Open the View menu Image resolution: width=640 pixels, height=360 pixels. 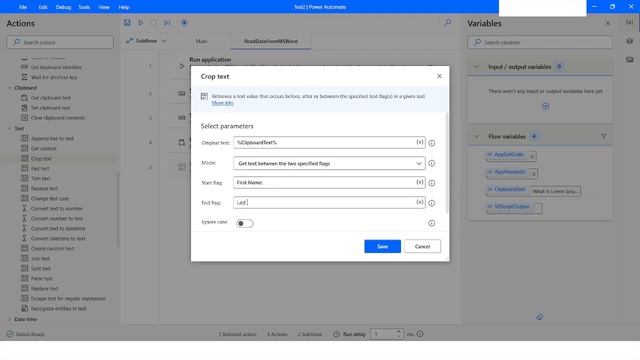[104, 7]
